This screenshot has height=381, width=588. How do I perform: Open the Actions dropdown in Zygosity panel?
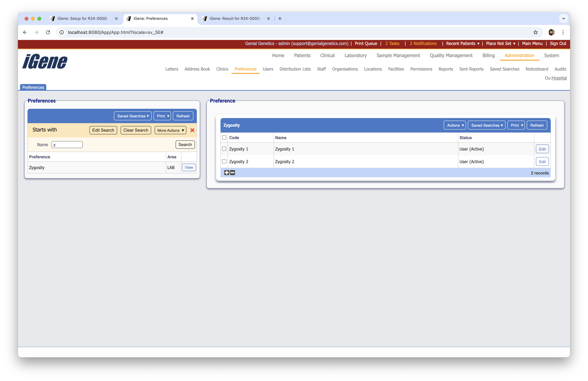(x=455, y=125)
